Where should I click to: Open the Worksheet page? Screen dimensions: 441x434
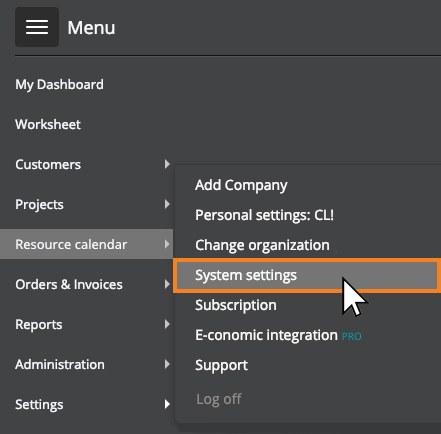48,124
